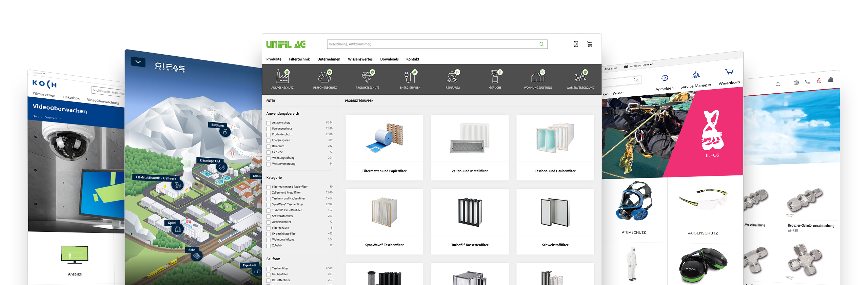Open the Filtermatten und Papierfilter thumbnail
868x285 pixels.
click(x=384, y=138)
